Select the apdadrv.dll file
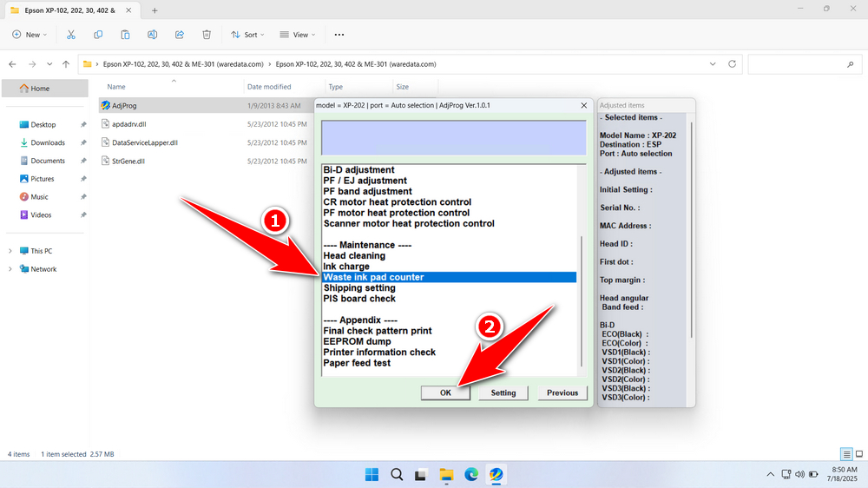This screenshot has width=868, height=488. tap(129, 124)
